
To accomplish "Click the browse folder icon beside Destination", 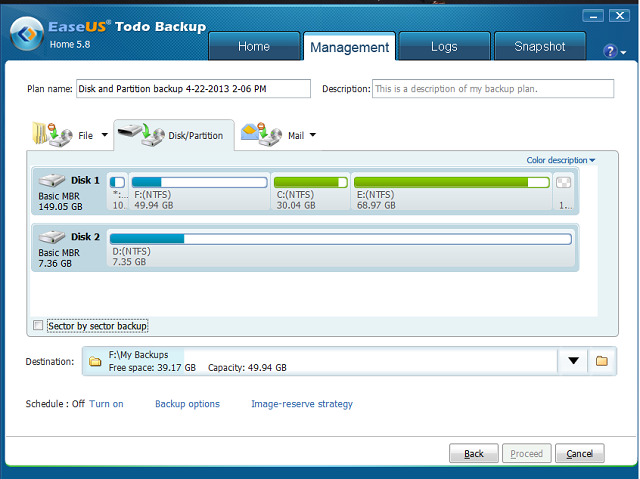I will click(602, 361).
